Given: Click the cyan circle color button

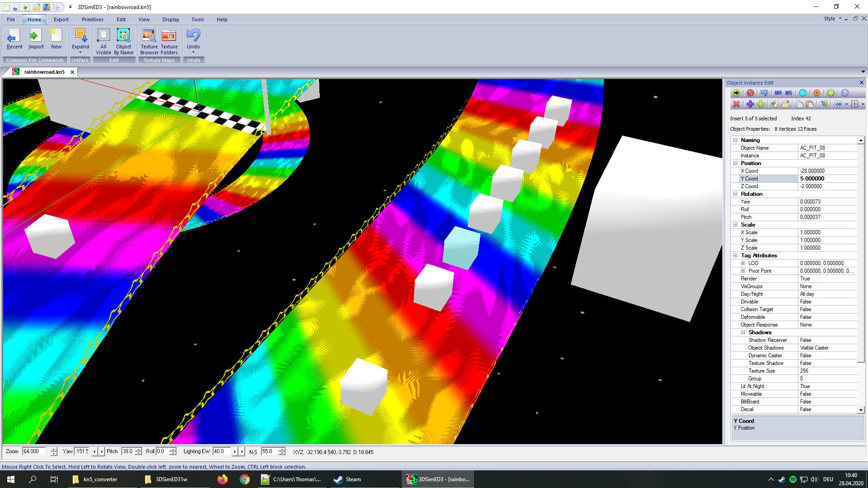Looking at the screenshot, I should (803, 93).
